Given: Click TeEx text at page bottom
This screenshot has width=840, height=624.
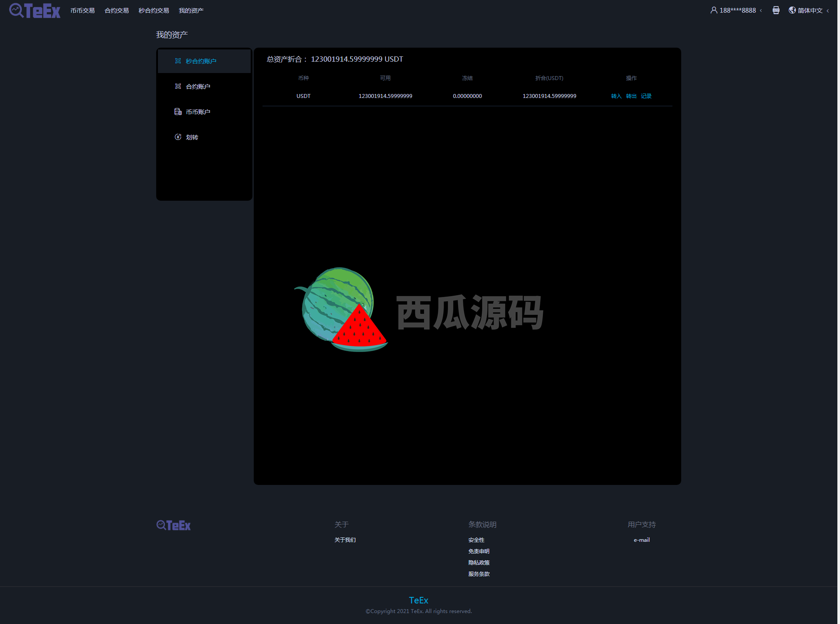Looking at the screenshot, I should click(419, 600).
